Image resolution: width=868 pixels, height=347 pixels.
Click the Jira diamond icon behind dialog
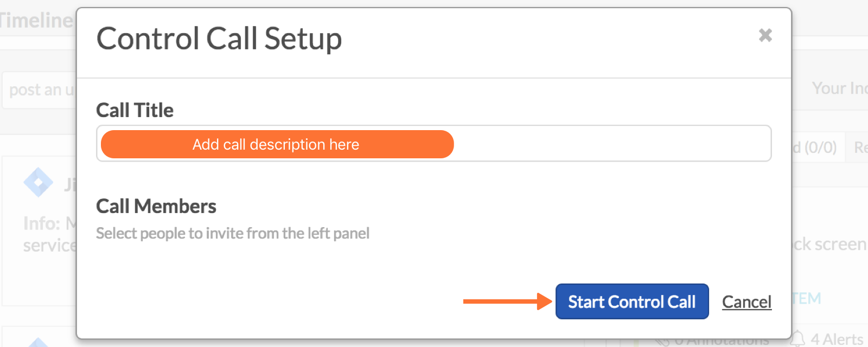click(38, 182)
